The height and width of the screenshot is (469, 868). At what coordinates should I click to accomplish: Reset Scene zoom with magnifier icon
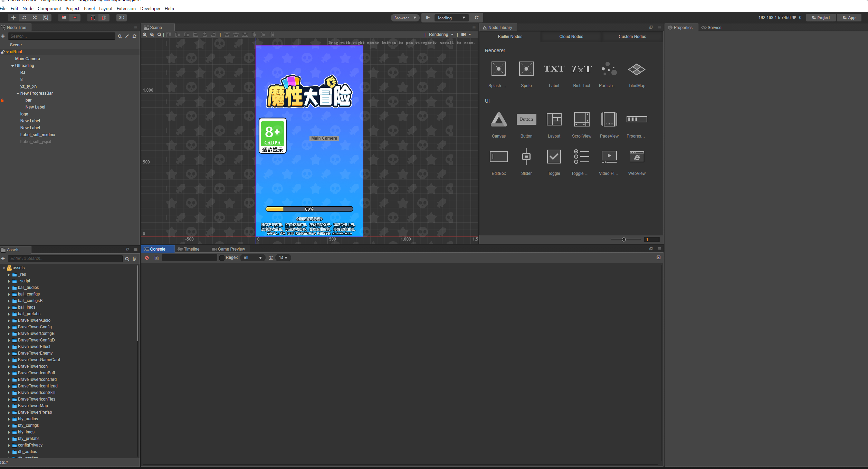click(159, 35)
